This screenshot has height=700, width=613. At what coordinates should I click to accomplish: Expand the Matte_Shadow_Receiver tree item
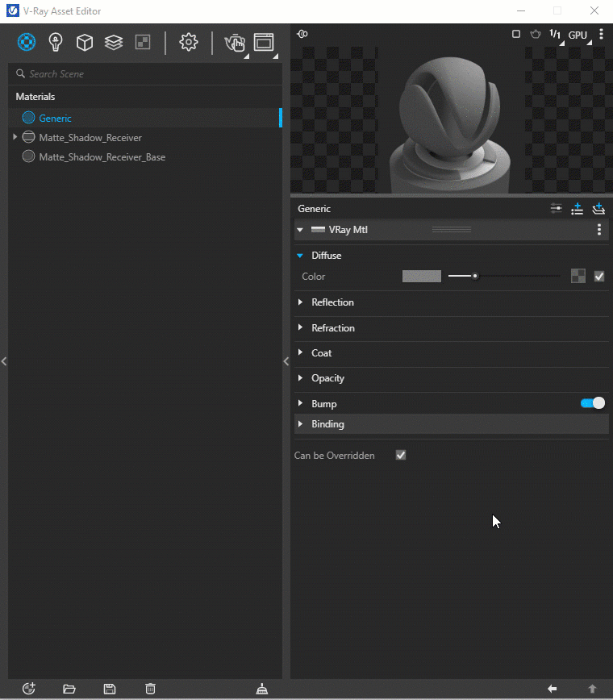[15, 137]
